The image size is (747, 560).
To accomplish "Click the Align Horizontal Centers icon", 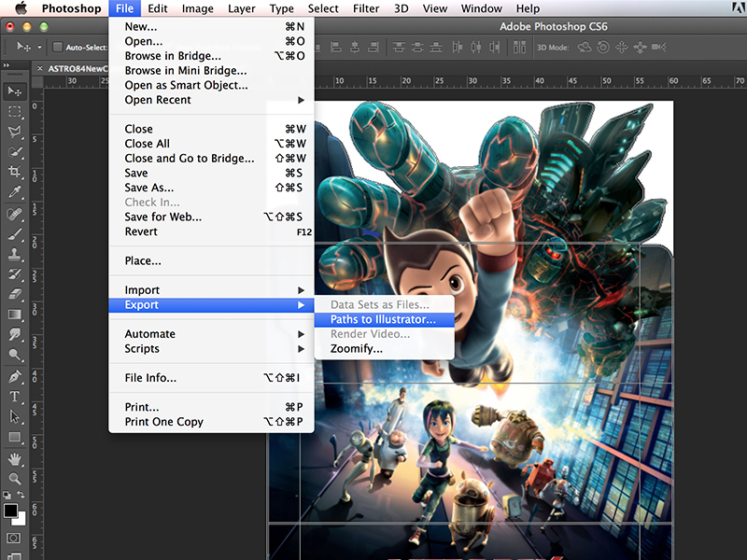I will (355, 48).
